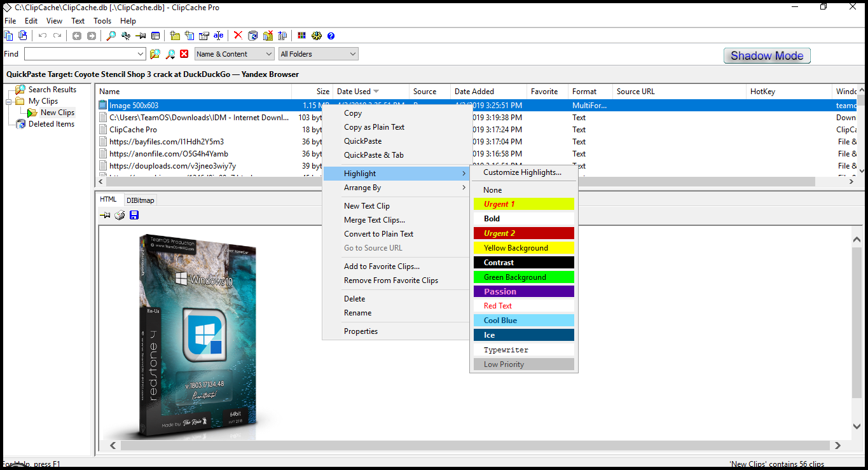Pick the Urgent 2 red highlight
The image size is (868, 470).
524,233
